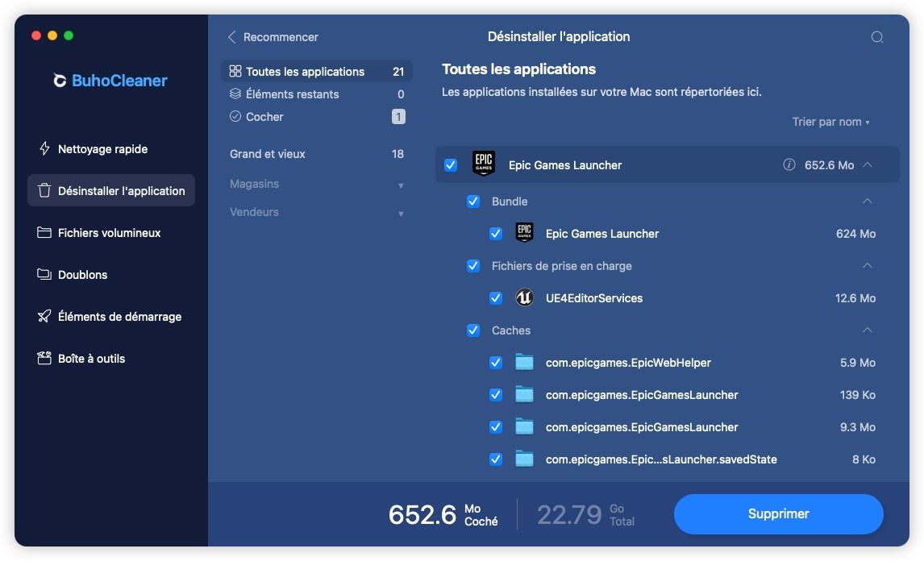Viewport: 924px width, 561px height.
Task: Uncheck the com.epicgames.EpicWebHelper checkbox
Action: pos(496,363)
